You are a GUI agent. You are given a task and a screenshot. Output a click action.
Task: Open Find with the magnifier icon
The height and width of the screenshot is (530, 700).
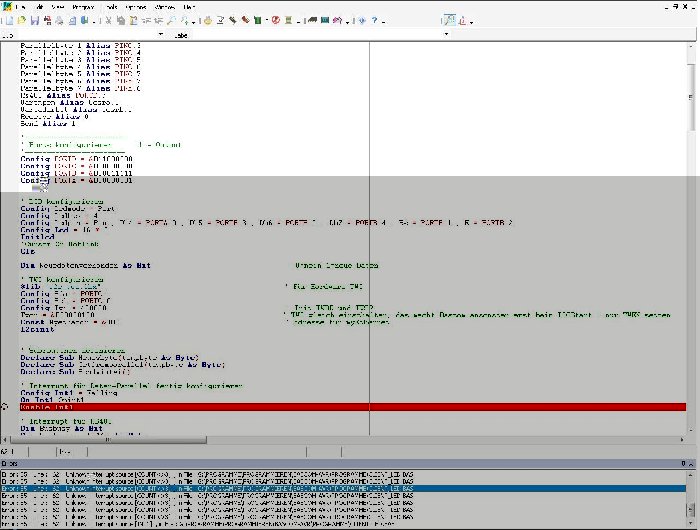tap(173, 20)
